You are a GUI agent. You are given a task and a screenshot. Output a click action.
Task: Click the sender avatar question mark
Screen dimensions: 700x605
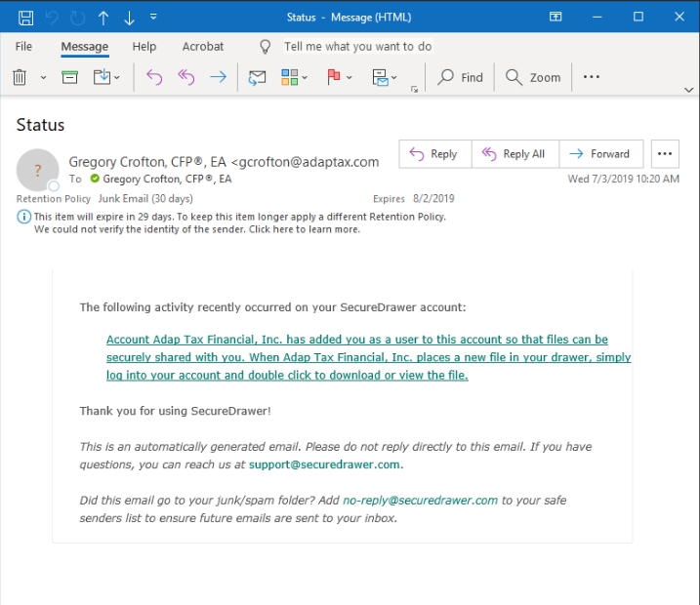click(x=37, y=170)
